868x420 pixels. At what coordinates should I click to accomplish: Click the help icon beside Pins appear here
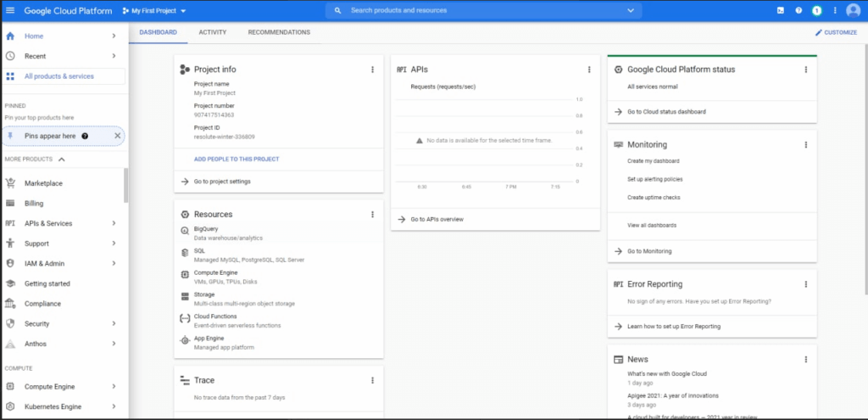pos(85,136)
